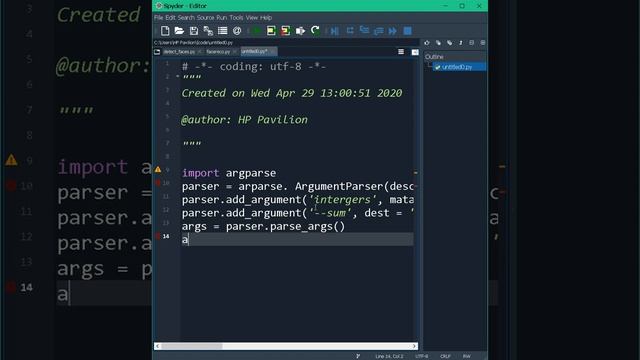Click 'Created on Wed Apr 29' line
Image resolution: width=640 pixels, height=360 pixels.
292,93
